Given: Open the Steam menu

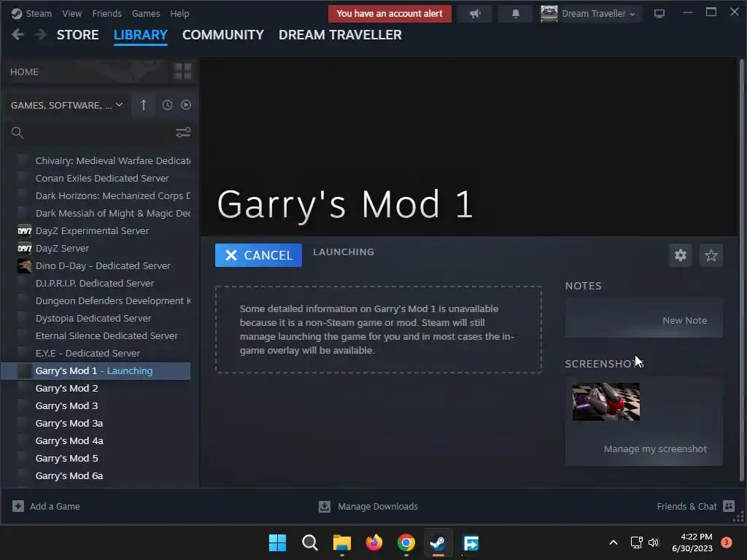Looking at the screenshot, I should click(39, 13).
